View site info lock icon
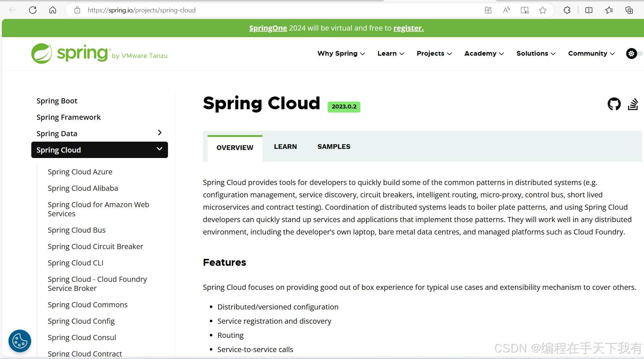 (77, 10)
